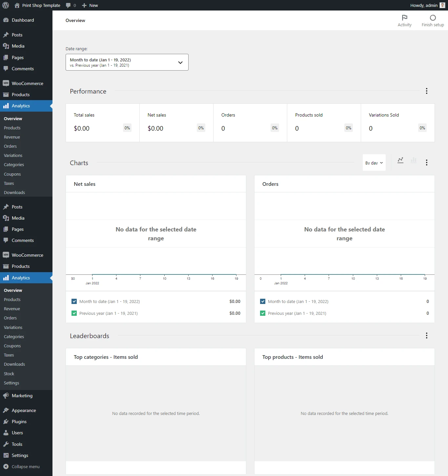Open the Appearance menu item
Viewport: 448px width, 476px height.
[x=26, y=410]
